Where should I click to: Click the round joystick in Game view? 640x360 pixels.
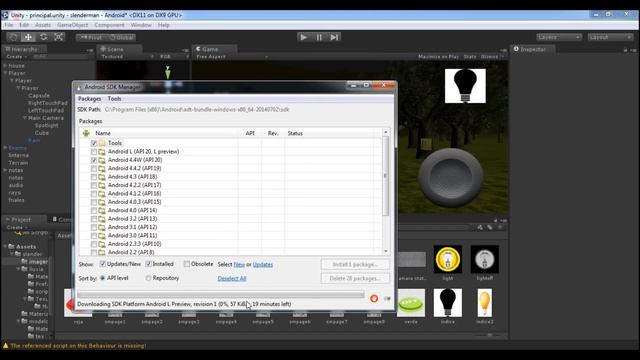pos(451,177)
